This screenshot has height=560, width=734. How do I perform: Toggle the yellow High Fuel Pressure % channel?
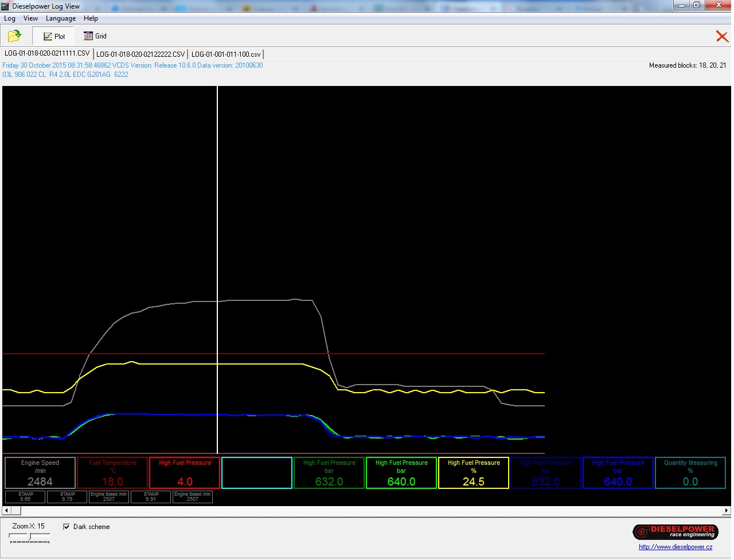click(x=474, y=473)
